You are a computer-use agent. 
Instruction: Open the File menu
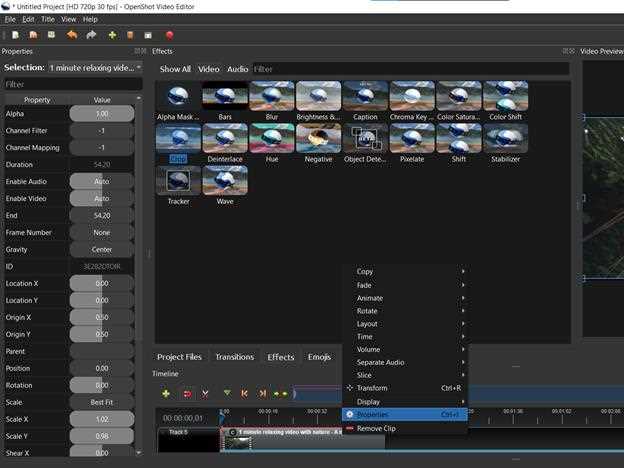click(x=10, y=19)
